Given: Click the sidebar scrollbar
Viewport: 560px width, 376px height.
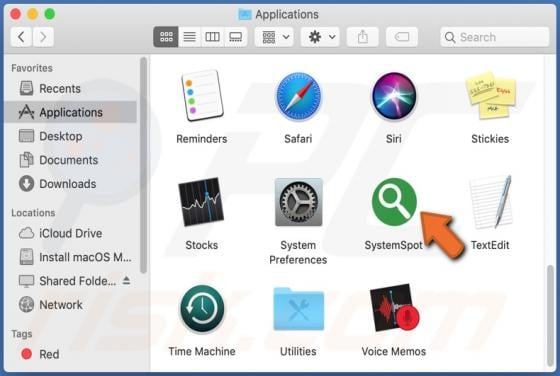Looking at the screenshot, I should [144, 165].
